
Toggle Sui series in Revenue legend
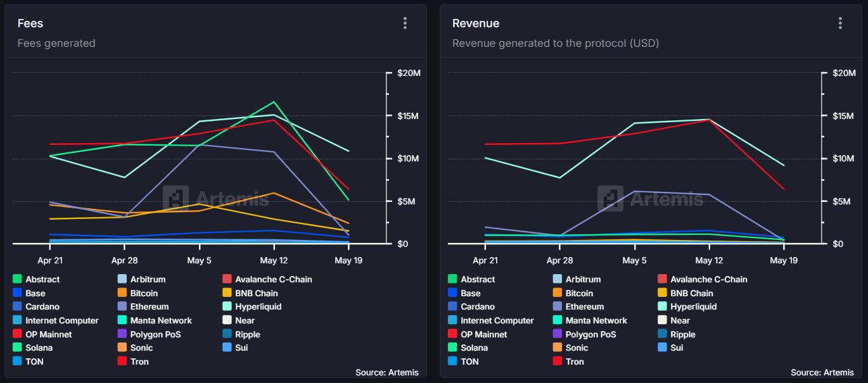[670, 348]
